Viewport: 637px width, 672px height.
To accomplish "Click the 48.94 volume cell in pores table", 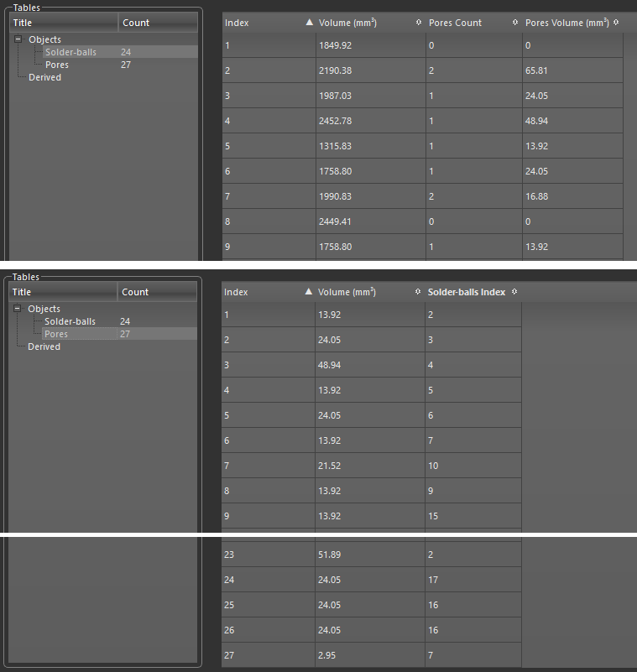I will click(370, 365).
